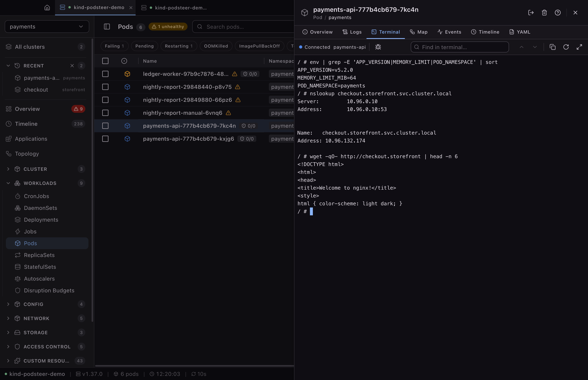The width and height of the screenshot is (588, 380).
Task: Switch to the Logs tab
Action: tap(352, 32)
